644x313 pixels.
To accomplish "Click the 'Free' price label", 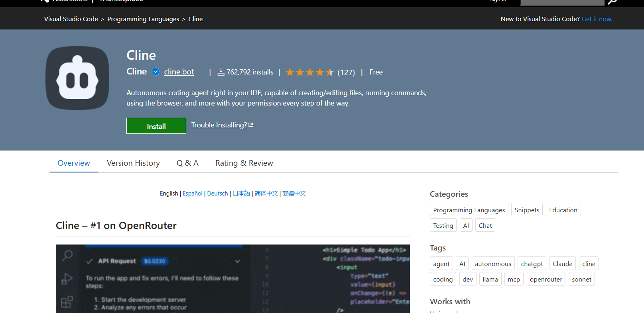I will (x=376, y=72).
